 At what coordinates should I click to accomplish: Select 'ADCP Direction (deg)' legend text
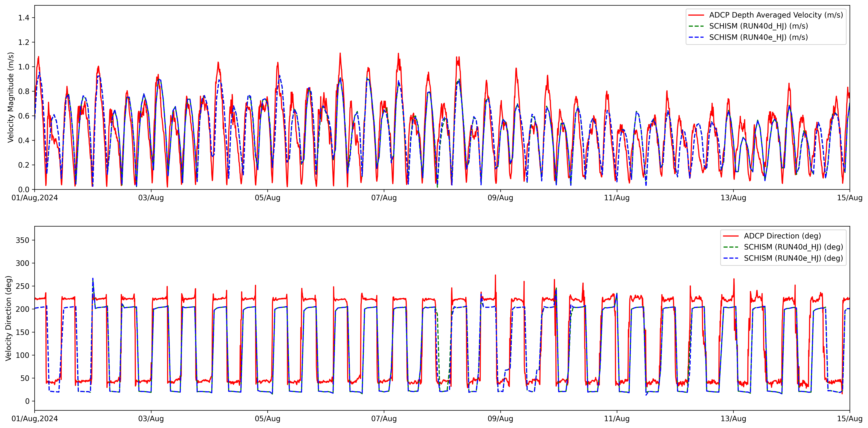coord(782,236)
